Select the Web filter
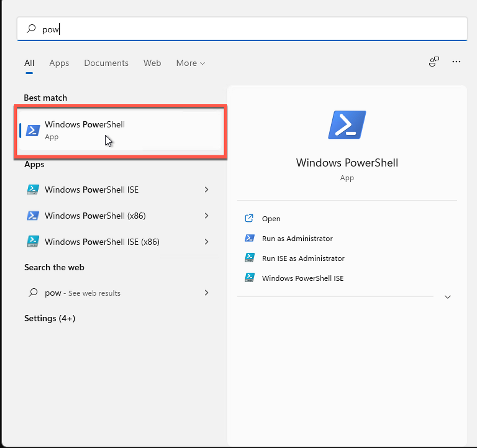477x448 pixels. coord(152,63)
